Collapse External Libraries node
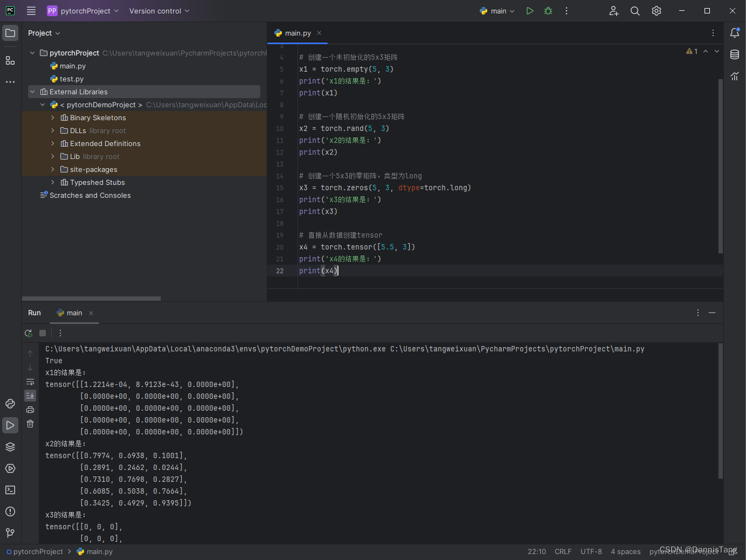Viewport: 746px width, 560px height. pos(32,92)
